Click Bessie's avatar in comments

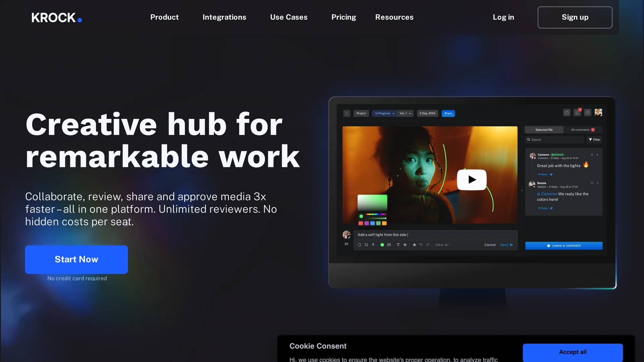(532, 184)
